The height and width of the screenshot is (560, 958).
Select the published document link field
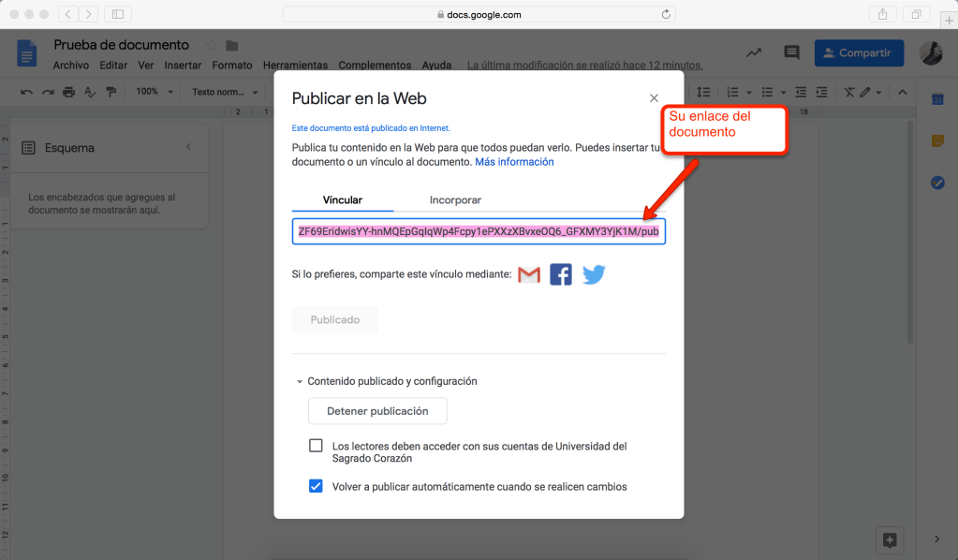[x=479, y=231]
